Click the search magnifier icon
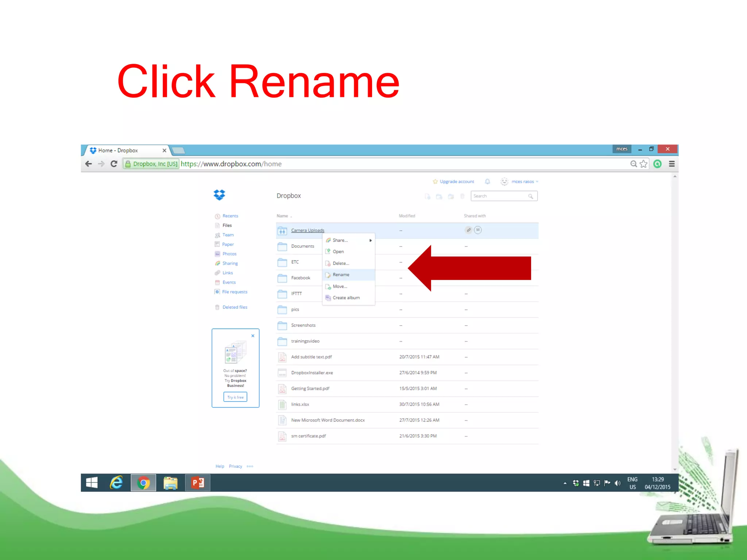The width and height of the screenshot is (747, 560). pyautogui.click(x=531, y=196)
